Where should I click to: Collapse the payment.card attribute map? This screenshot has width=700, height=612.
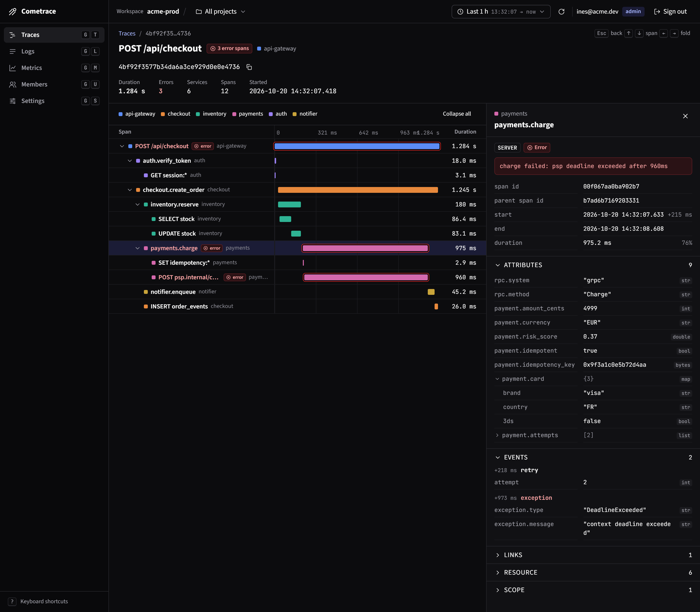[497, 379]
